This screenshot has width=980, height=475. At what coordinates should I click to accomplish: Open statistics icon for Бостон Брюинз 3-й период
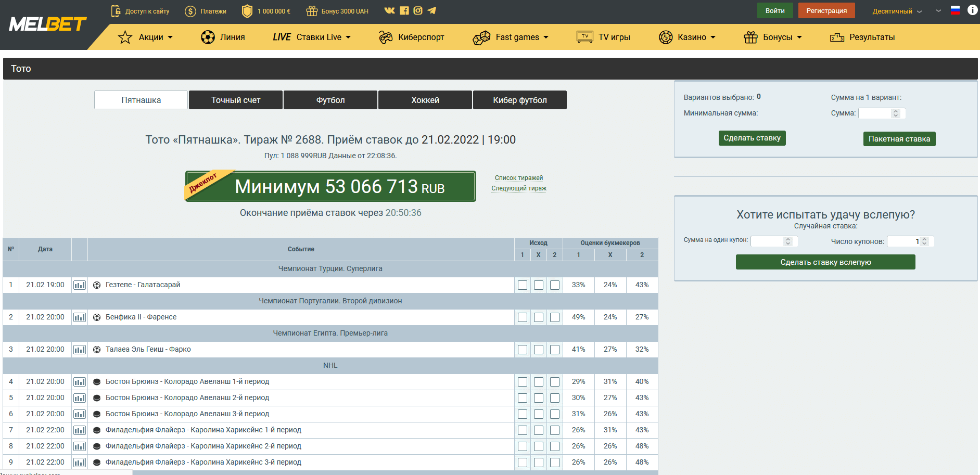tap(80, 414)
